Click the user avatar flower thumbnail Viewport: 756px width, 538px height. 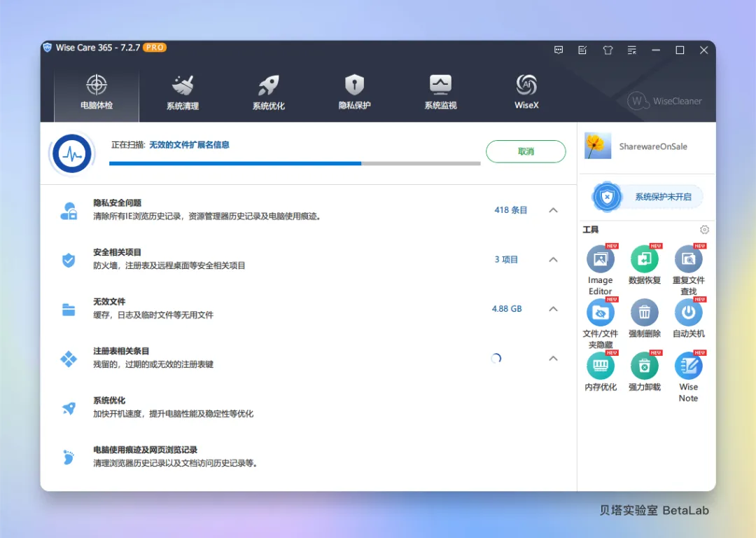click(598, 146)
